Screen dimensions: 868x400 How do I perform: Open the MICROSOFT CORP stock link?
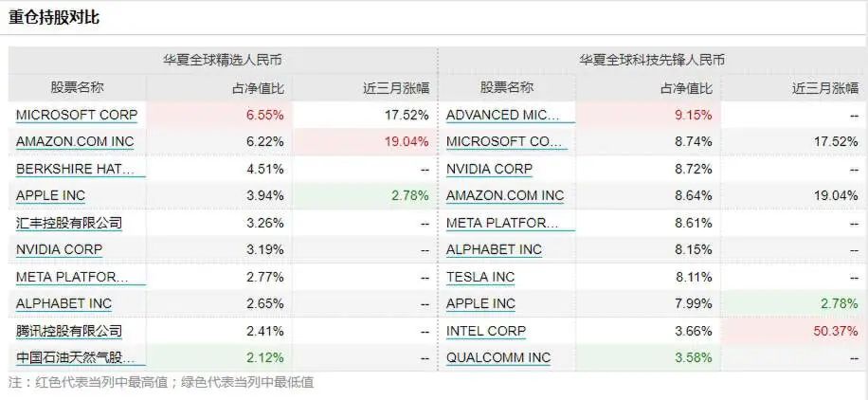click(77, 116)
